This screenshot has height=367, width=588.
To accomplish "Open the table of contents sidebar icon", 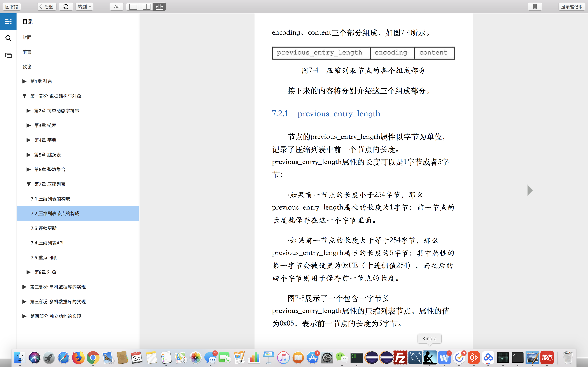I will click(x=8, y=22).
